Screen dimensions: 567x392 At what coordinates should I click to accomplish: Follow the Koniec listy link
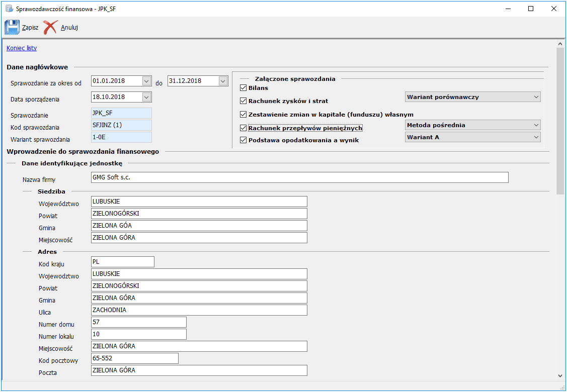coord(22,48)
